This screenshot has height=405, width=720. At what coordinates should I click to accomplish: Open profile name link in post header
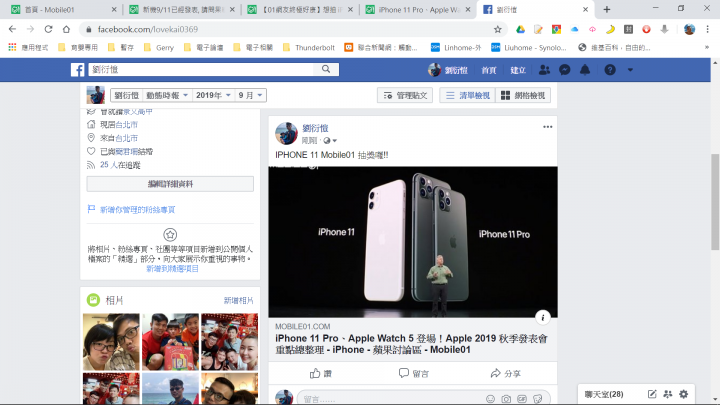315,128
